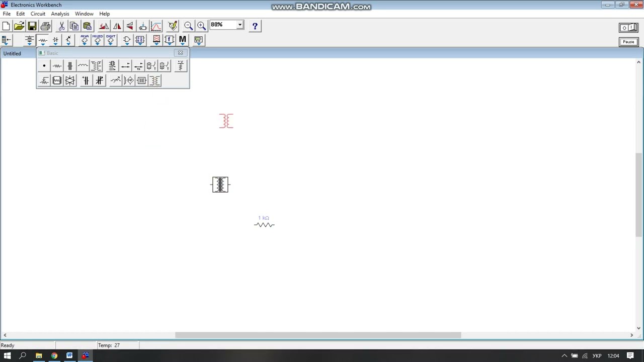Viewport: 644px width, 362px height.
Task: Zoom in on the circuit view
Action: click(x=202, y=26)
